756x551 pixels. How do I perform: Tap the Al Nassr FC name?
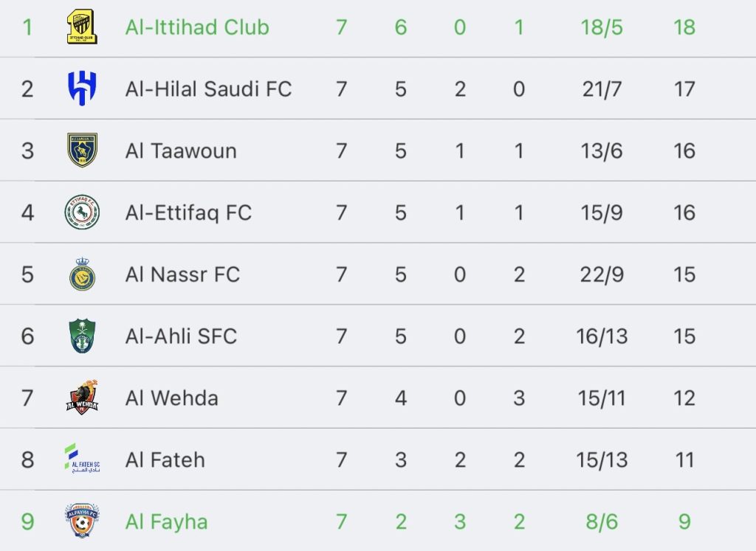[182, 275]
